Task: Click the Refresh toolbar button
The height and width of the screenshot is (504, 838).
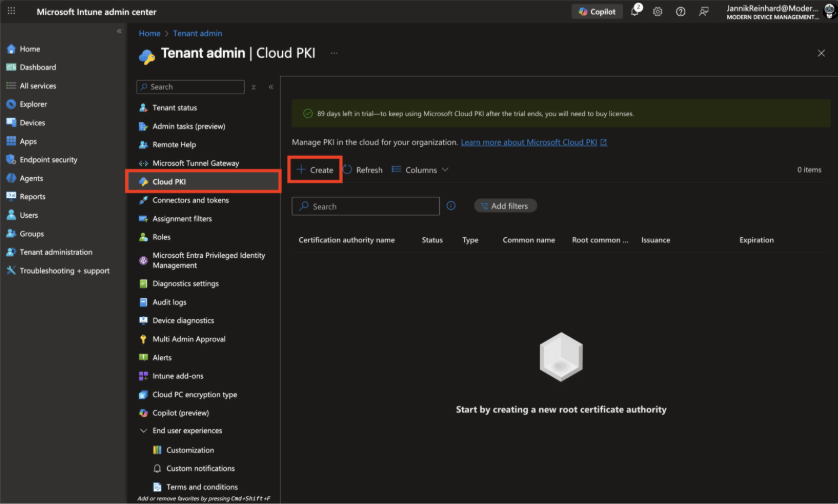Action: pos(362,170)
